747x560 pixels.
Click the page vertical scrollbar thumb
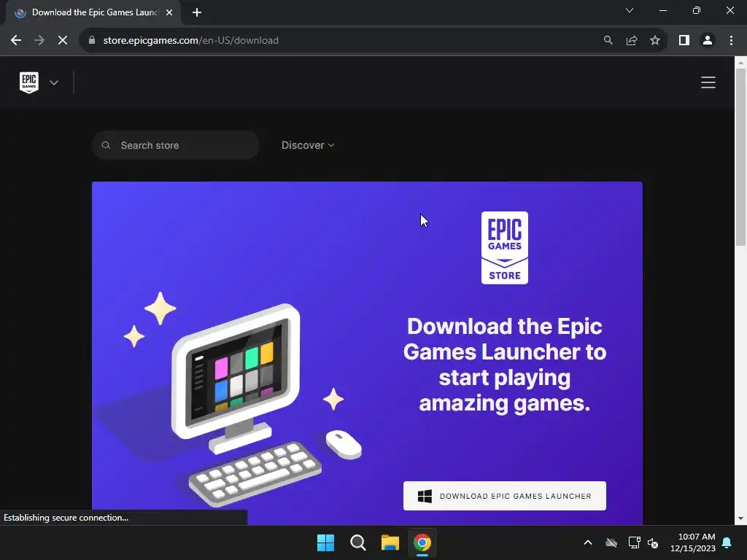pos(740,157)
